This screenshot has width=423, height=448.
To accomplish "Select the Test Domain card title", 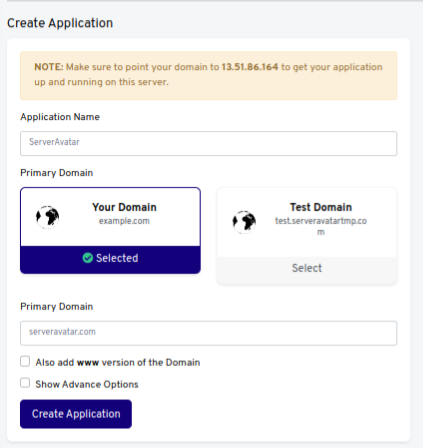I will [321, 207].
